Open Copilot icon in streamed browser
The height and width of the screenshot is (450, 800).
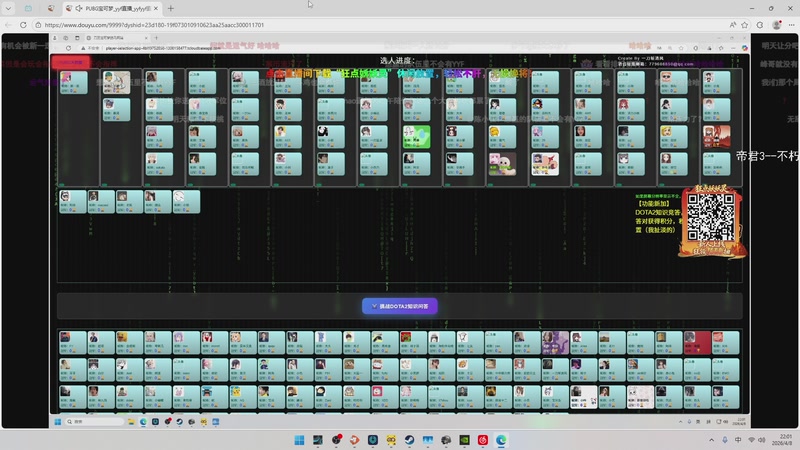point(744,48)
